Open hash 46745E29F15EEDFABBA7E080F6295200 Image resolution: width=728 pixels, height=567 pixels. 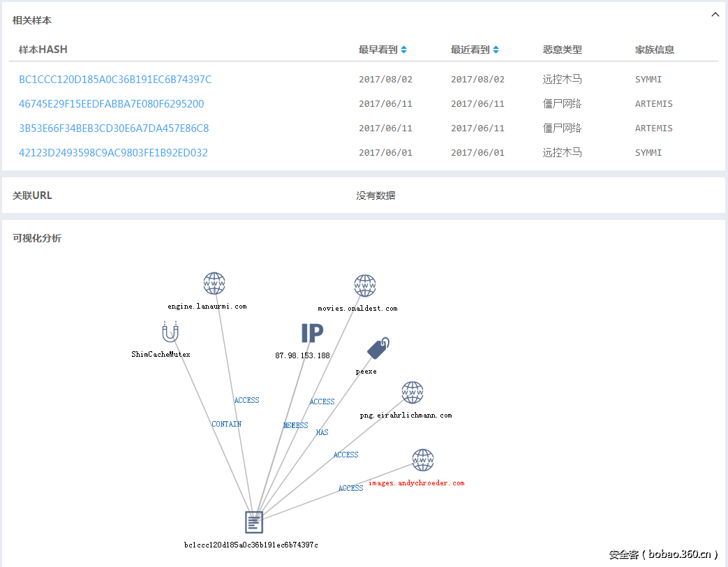click(x=112, y=104)
